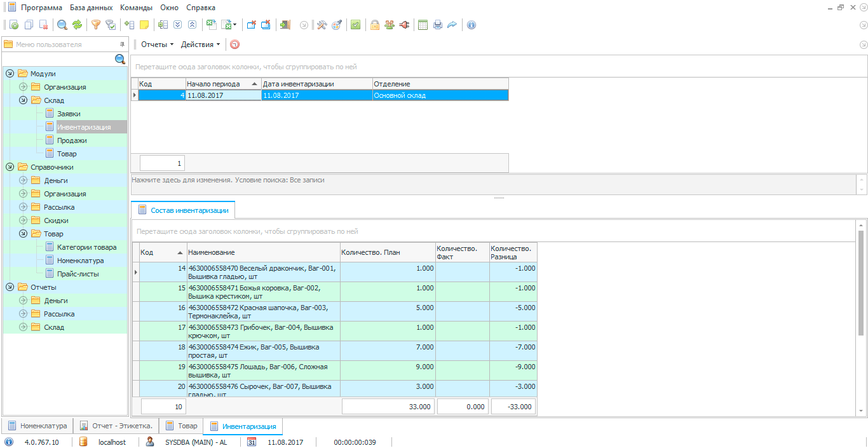Select the Красная шапочка row

click(x=335, y=311)
